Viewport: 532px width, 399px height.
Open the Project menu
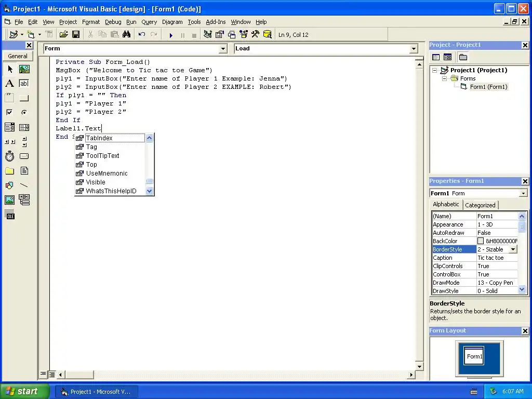click(68, 22)
